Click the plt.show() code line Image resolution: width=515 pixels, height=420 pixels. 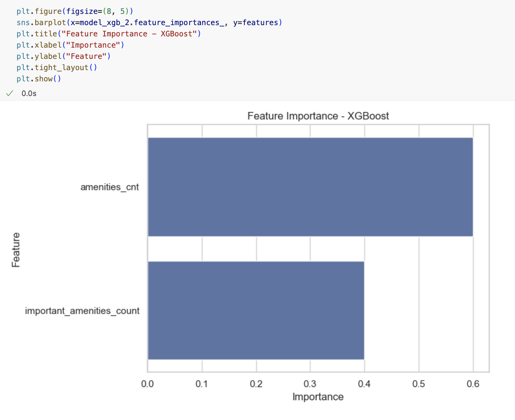39,79
